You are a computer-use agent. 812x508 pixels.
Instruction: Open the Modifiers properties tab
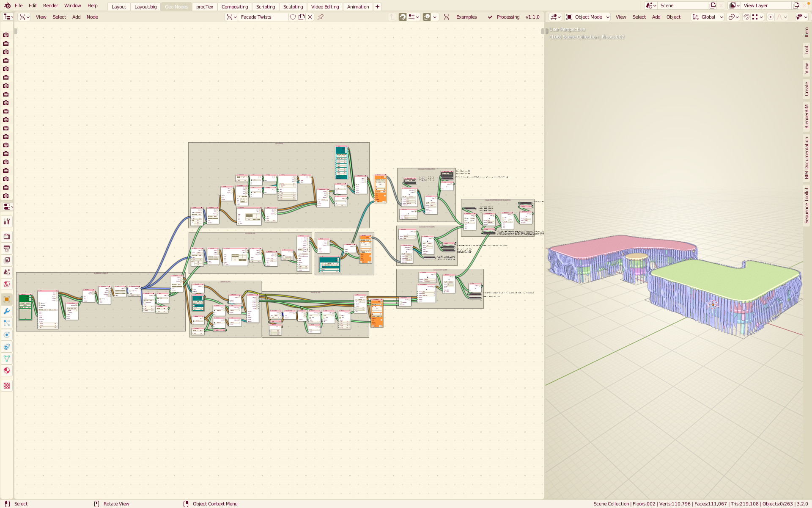pos(7,311)
